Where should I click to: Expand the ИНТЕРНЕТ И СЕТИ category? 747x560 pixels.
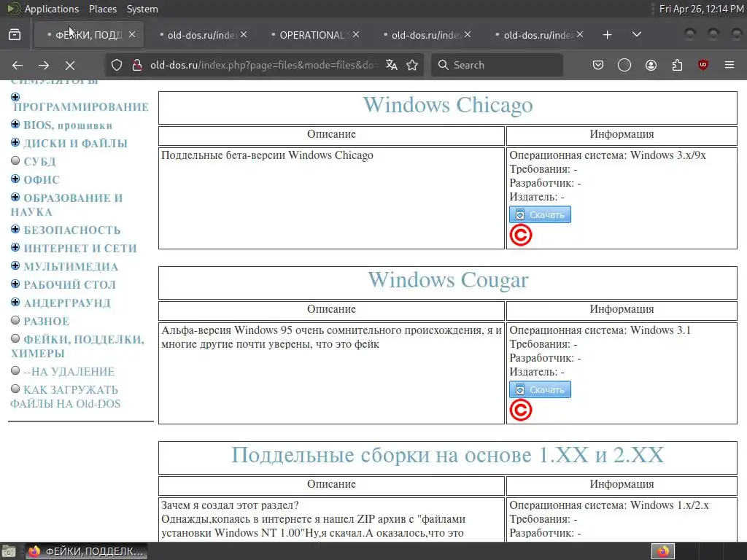pyautogui.click(x=15, y=248)
